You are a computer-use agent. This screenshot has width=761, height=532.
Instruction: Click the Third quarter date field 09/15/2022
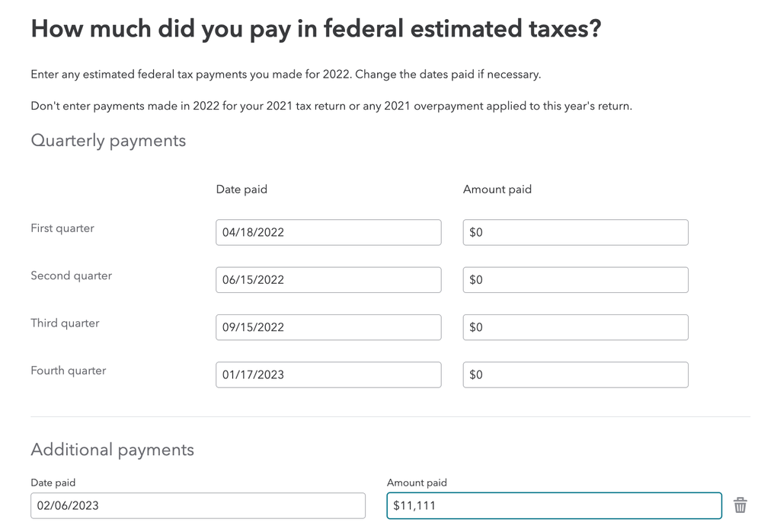(328, 327)
